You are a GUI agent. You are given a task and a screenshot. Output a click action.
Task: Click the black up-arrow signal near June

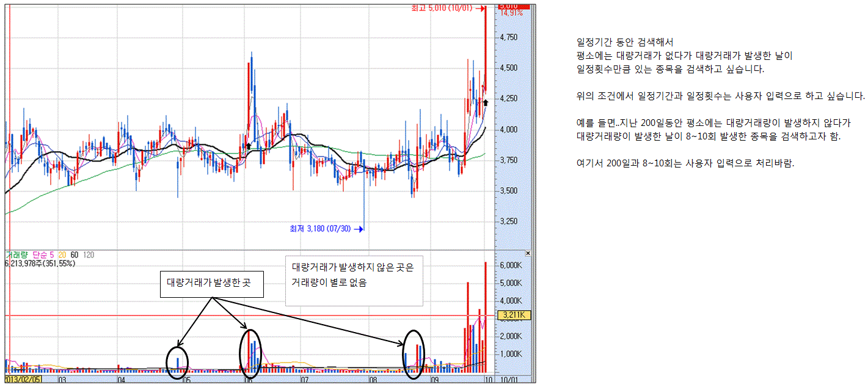(x=249, y=146)
